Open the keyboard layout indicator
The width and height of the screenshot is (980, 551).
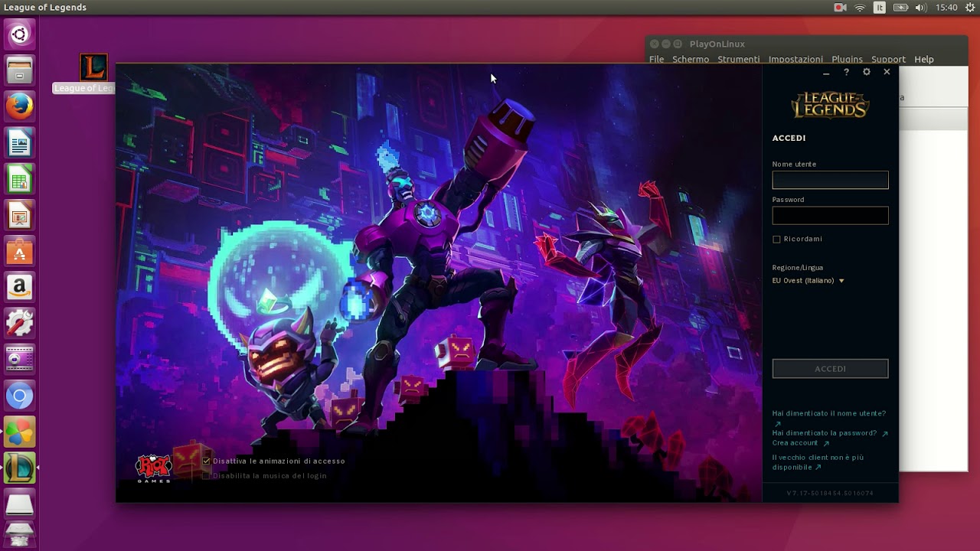880,8
